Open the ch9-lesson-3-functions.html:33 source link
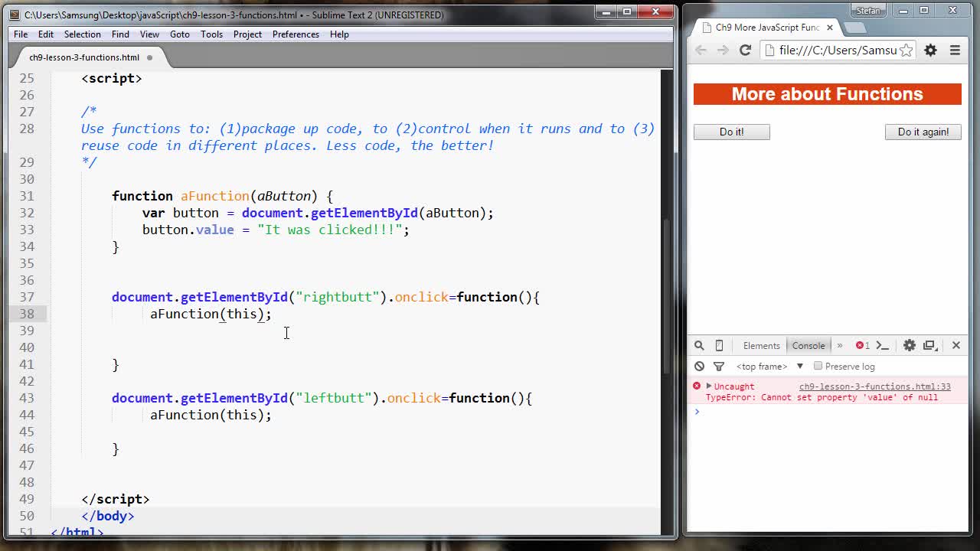This screenshot has width=980, height=551. pyautogui.click(x=874, y=386)
